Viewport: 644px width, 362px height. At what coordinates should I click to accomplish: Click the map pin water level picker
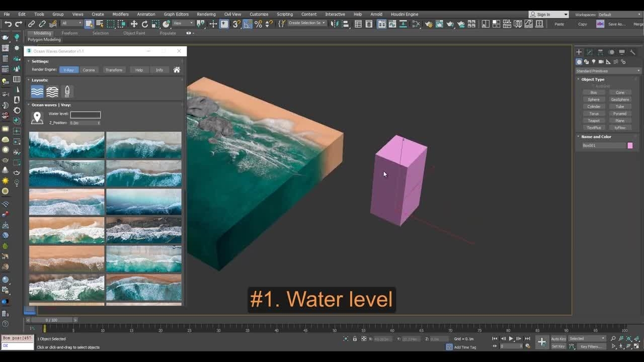coord(37,118)
